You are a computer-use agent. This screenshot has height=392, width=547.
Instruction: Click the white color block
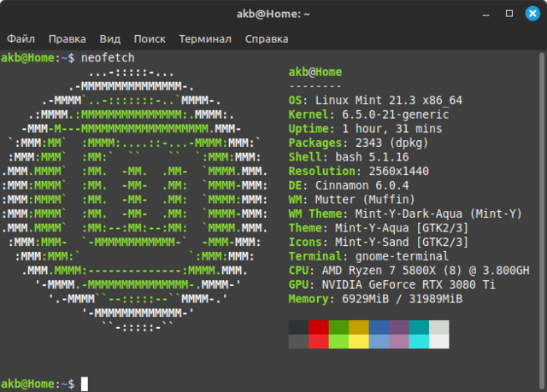[438, 342]
